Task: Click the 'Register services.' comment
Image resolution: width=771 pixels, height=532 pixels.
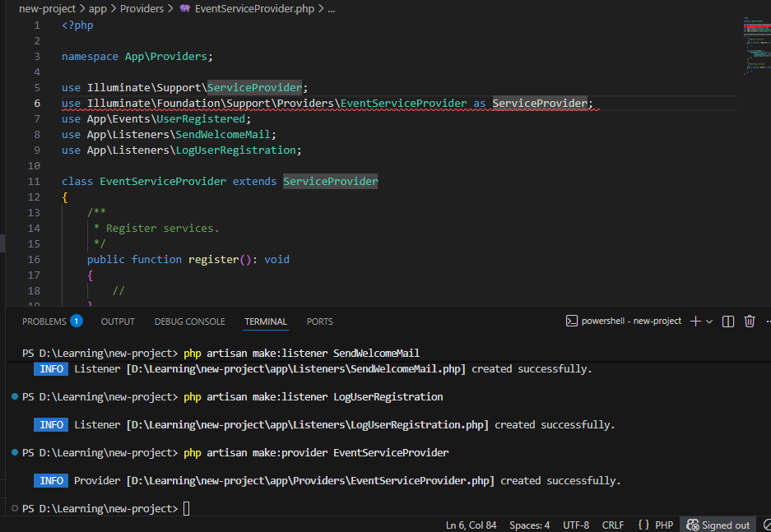Action: (x=162, y=229)
